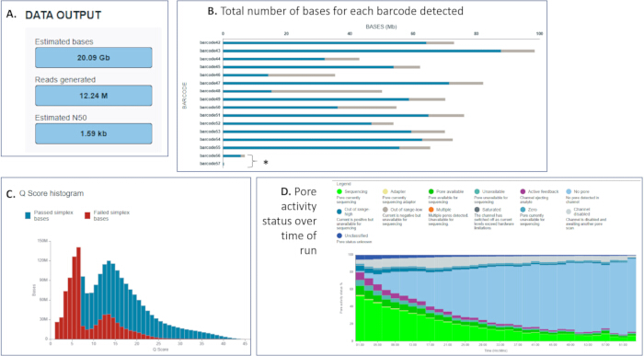This screenshot has width=644, height=356.
Task: Click the 'DATA OUTPUT' heading
Action: (x=63, y=16)
